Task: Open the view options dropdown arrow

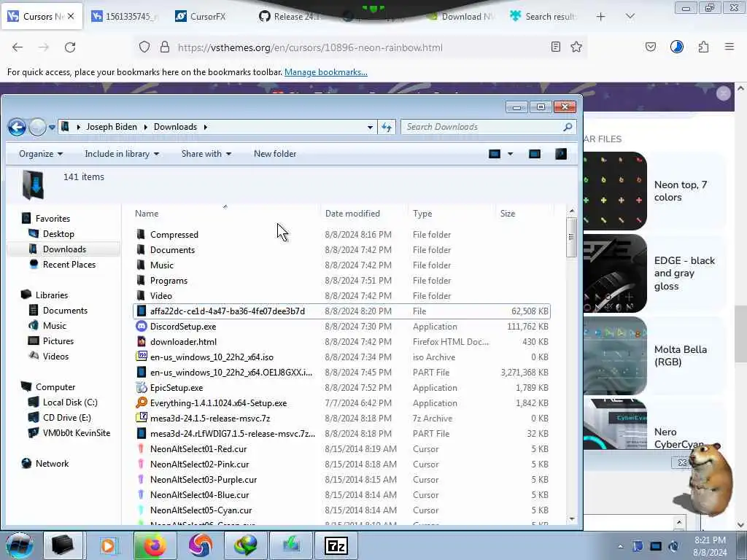Action: (510, 154)
